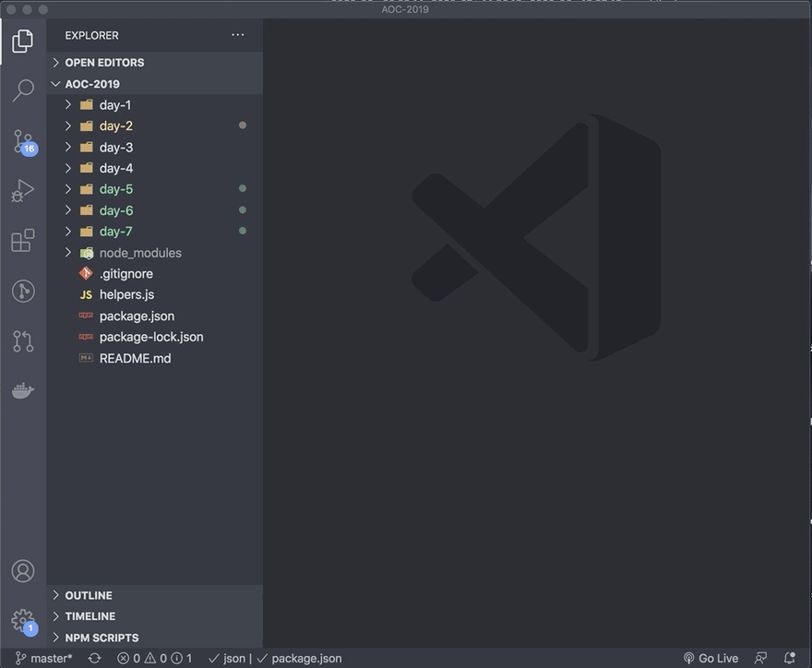This screenshot has width=812, height=668.
Task: Click the json check status item
Action: pos(227,658)
